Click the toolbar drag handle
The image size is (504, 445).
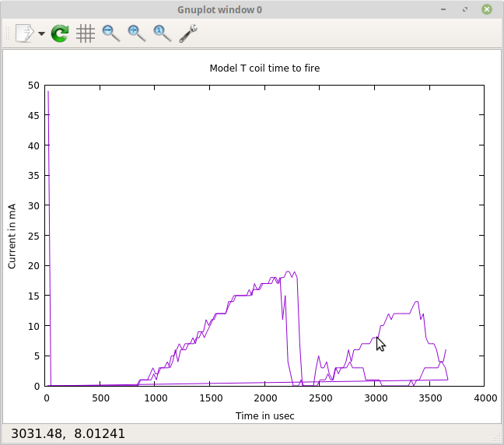pos(9,33)
